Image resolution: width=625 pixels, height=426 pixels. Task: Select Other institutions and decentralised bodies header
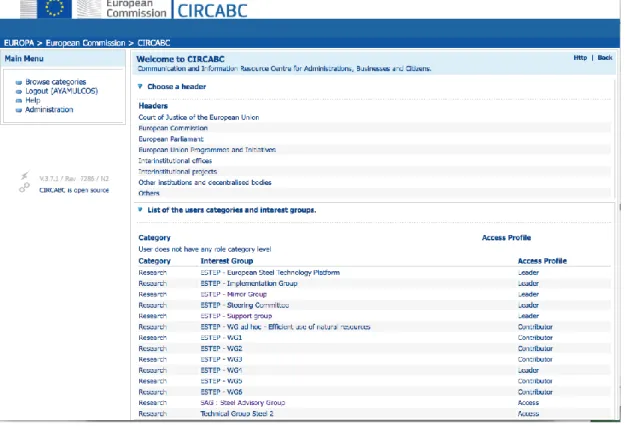tap(205, 182)
